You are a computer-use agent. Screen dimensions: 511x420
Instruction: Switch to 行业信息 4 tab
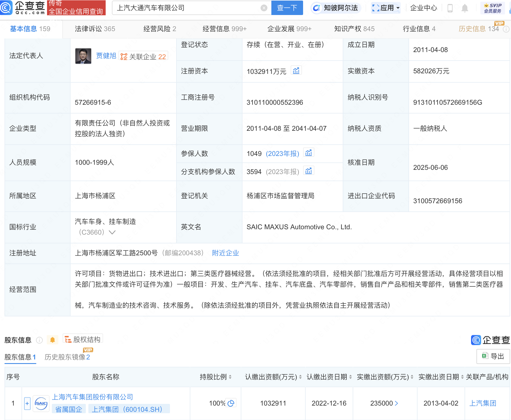pyautogui.click(x=419, y=29)
